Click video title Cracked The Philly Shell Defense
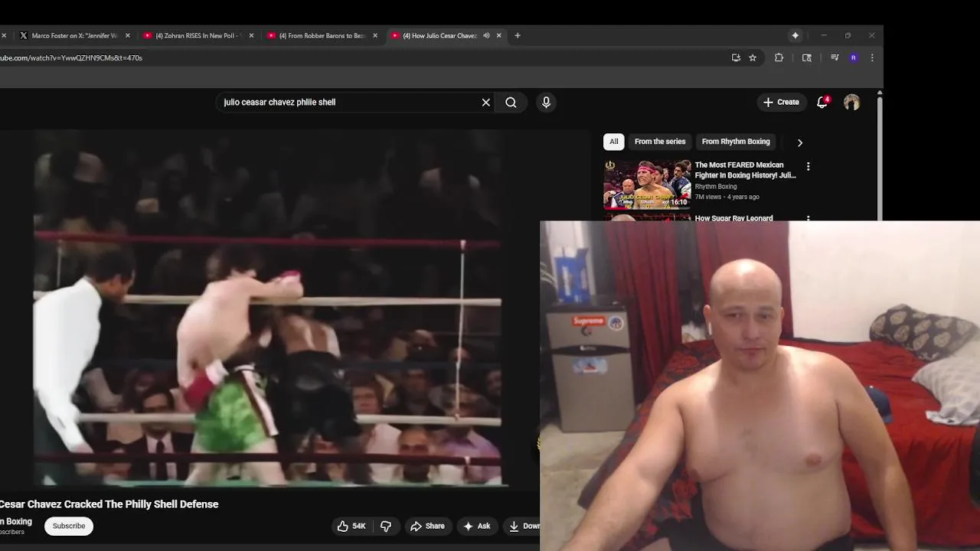980x551 pixels. [109, 504]
